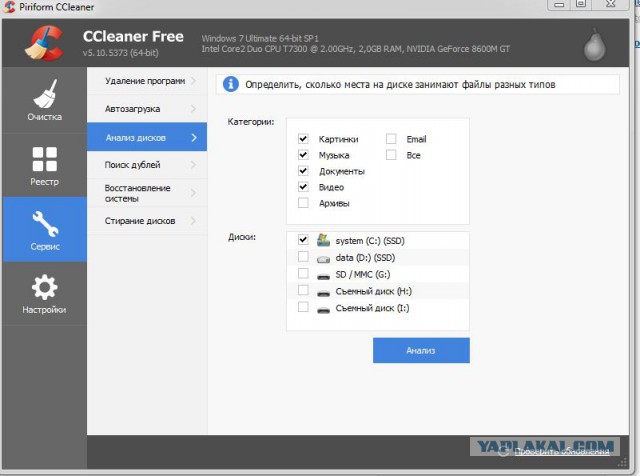Click the data (D:) drive icon
The width and height of the screenshot is (640, 476).
(323, 259)
